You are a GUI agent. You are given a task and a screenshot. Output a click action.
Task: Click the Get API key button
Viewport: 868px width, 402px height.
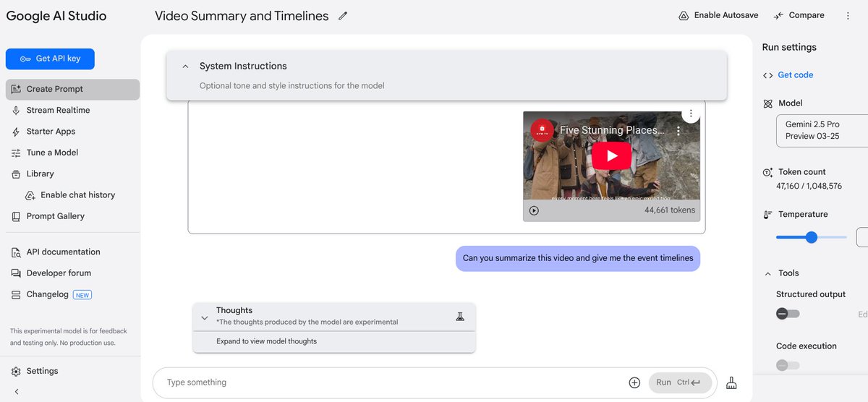click(50, 59)
